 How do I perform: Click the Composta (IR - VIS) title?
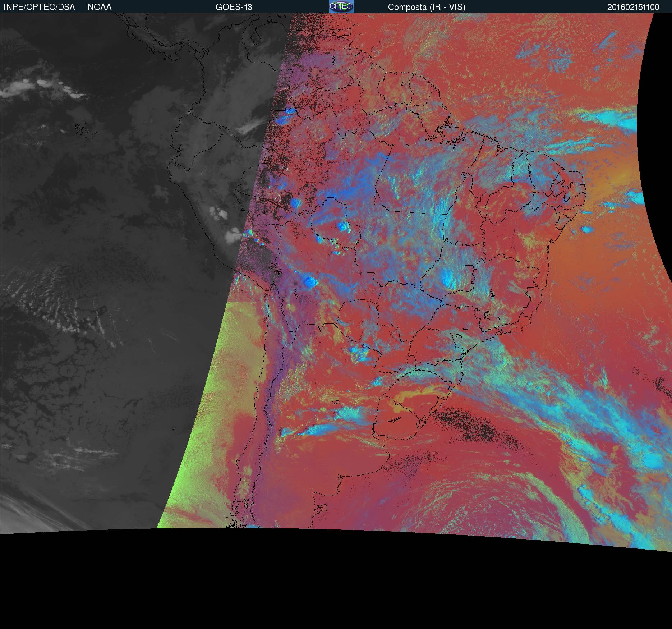click(x=427, y=7)
